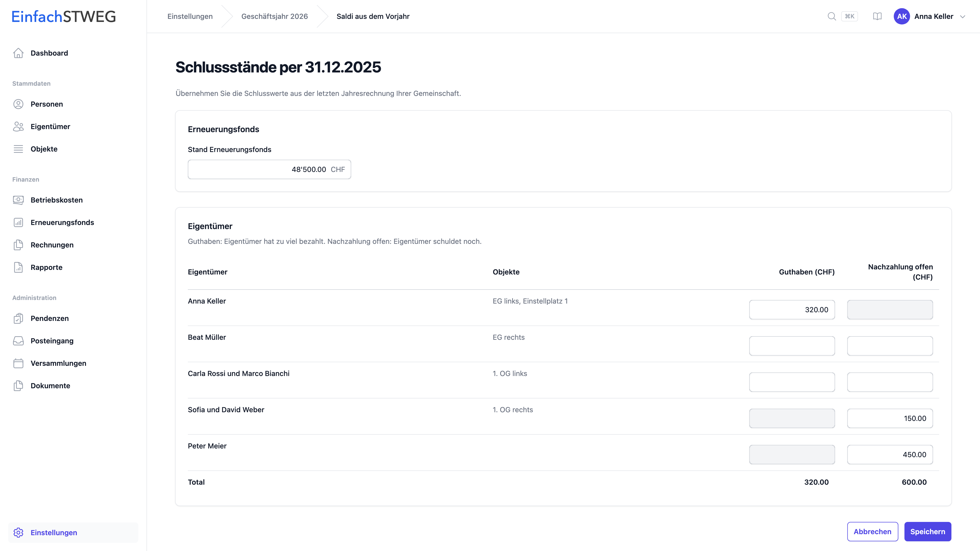Click the Einstellungen gear icon
Image resolution: width=980 pixels, height=551 pixels.
point(18,532)
